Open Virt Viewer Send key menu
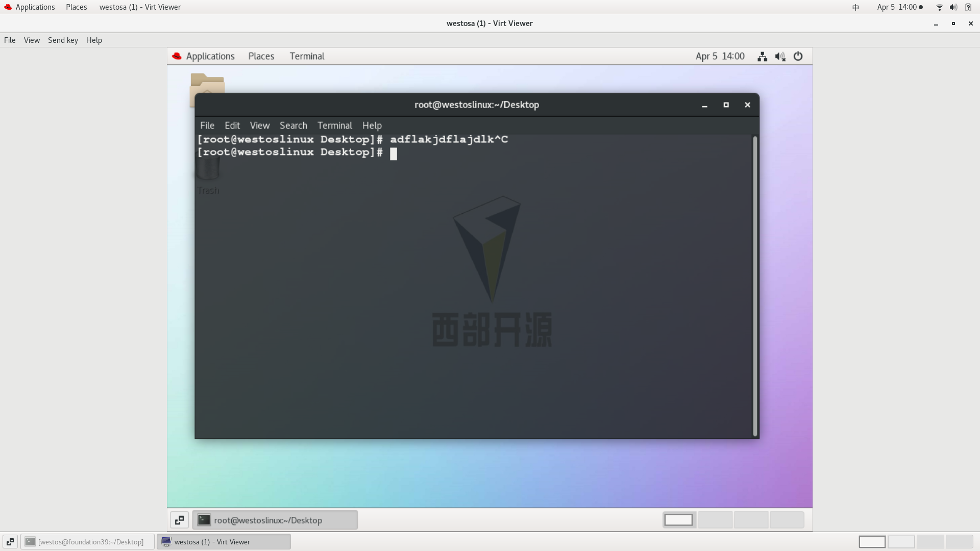The height and width of the screenshot is (551, 980). [63, 40]
